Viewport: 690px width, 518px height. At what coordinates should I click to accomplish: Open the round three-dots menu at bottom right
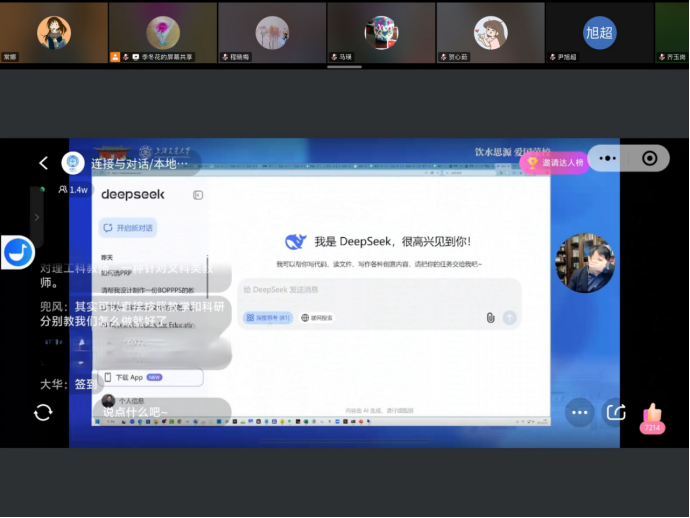tap(580, 412)
